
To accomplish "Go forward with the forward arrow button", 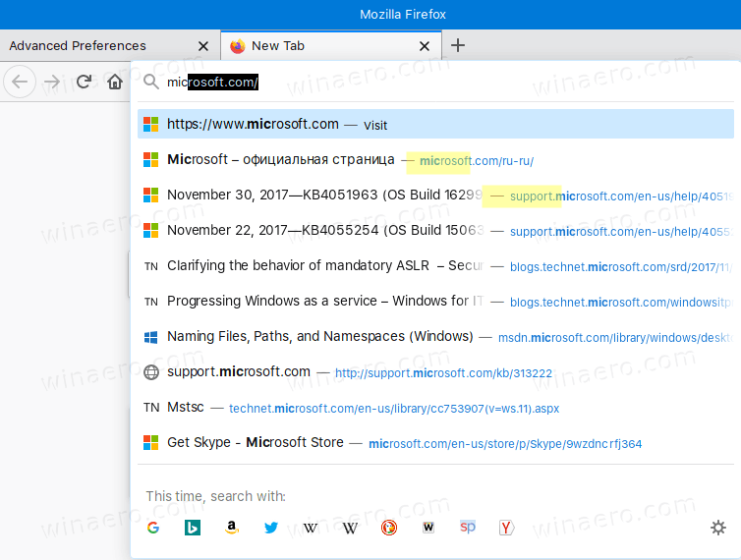I will pyautogui.click(x=52, y=82).
